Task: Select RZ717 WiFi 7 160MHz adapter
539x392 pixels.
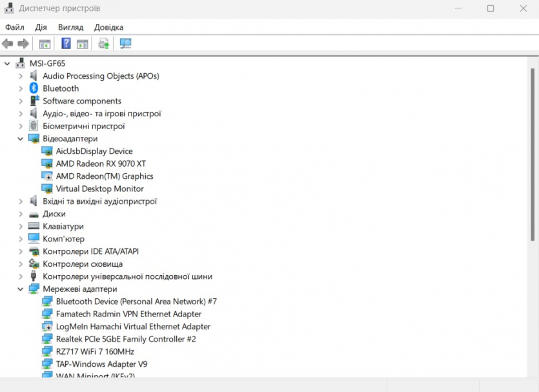Action: pos(95,351)
